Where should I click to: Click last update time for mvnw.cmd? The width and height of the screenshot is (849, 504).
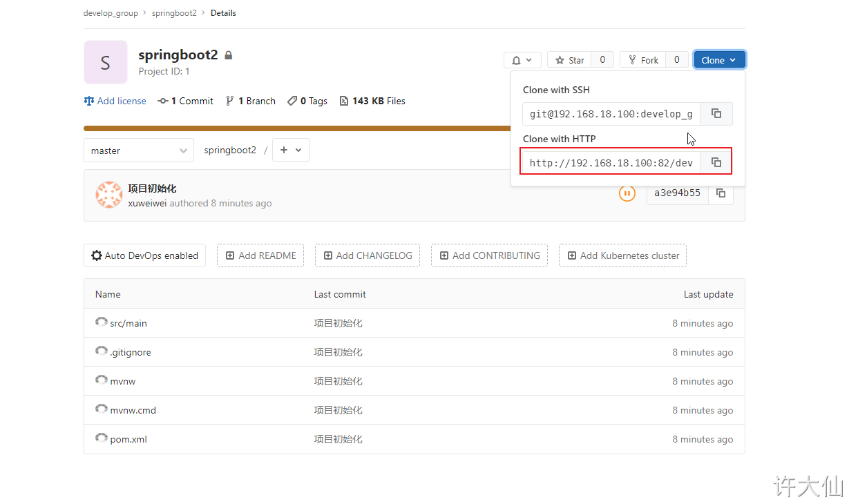(703, 410)
